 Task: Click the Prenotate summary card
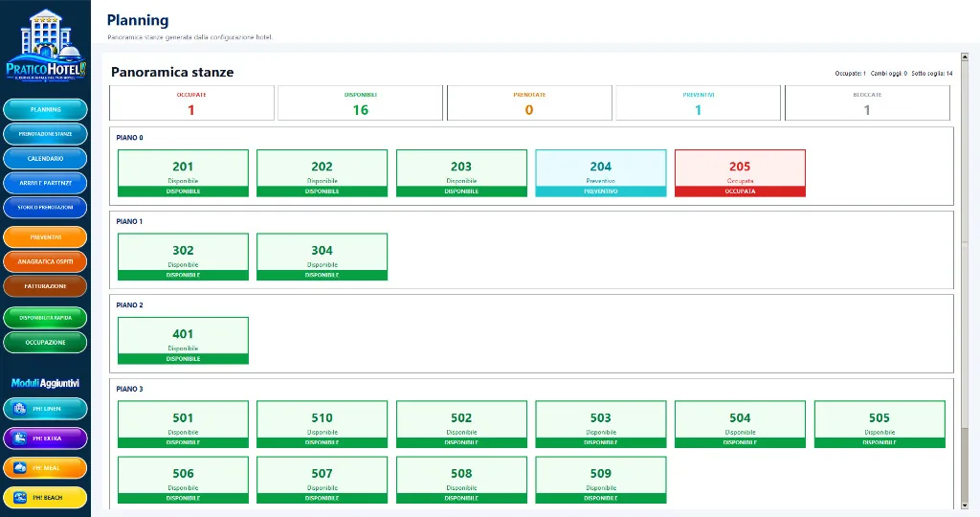(529, 103)
